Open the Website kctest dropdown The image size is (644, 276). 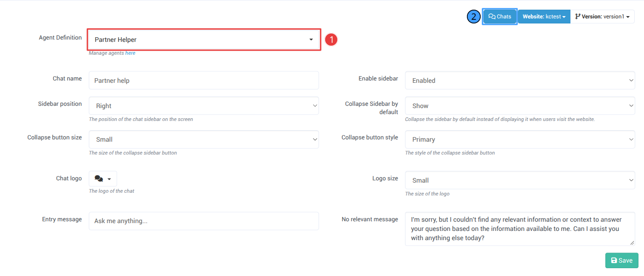[544, 17]
